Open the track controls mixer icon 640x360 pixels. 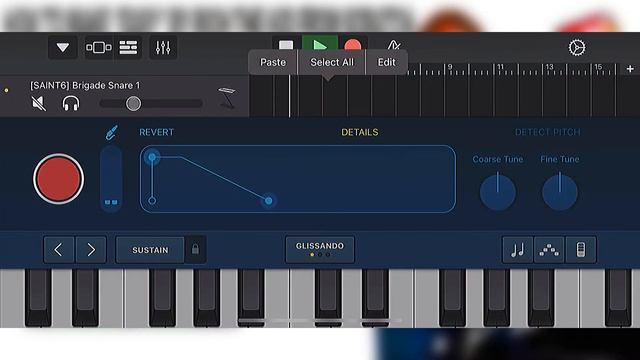163,48
